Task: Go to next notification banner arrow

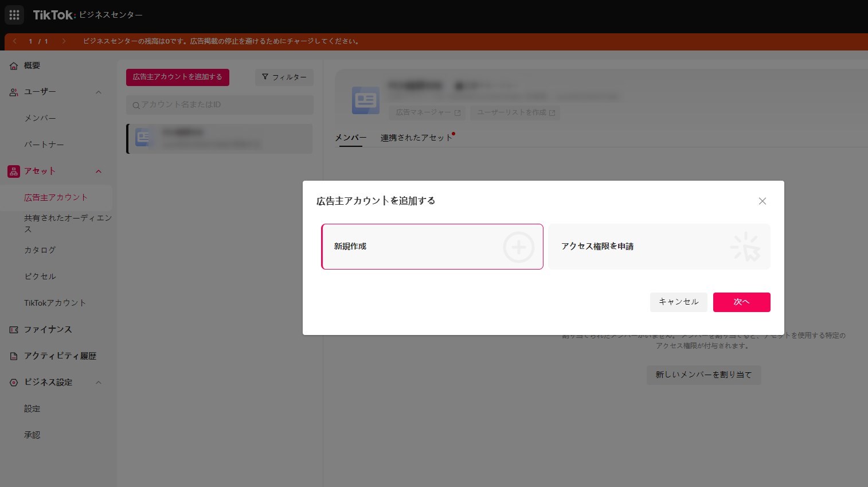Action: 64,41
